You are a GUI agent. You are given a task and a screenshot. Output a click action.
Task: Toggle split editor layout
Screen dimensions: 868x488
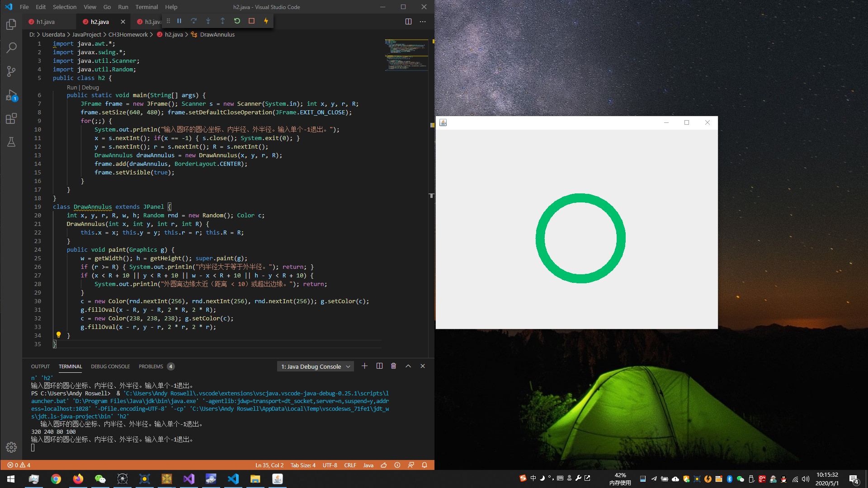coord(408,21)
